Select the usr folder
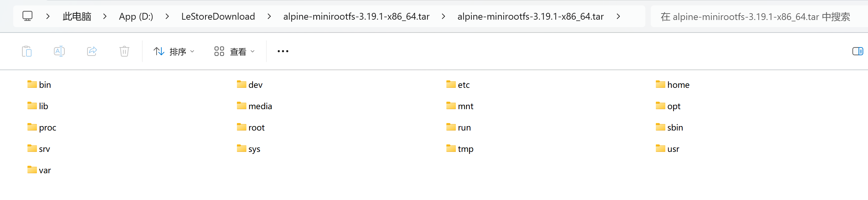This screenshot has height=200, width=868. pyautogui.click(x=673, y=149)
